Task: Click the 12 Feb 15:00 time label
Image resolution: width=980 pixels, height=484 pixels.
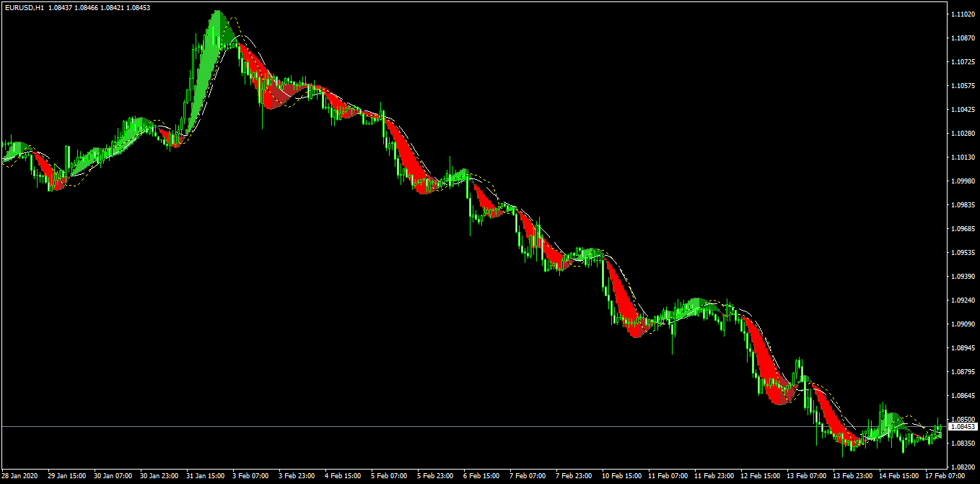Action: pos(760,477)
